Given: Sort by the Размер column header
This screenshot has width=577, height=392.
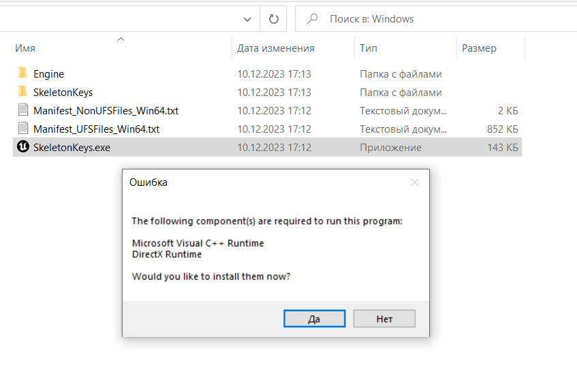Looking at the screenshot, I should [x=479, y=48].
